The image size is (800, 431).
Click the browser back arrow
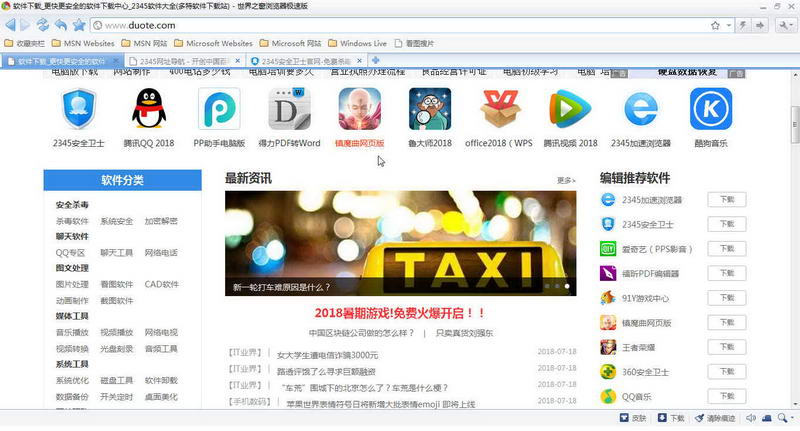[x=10, y=24]
